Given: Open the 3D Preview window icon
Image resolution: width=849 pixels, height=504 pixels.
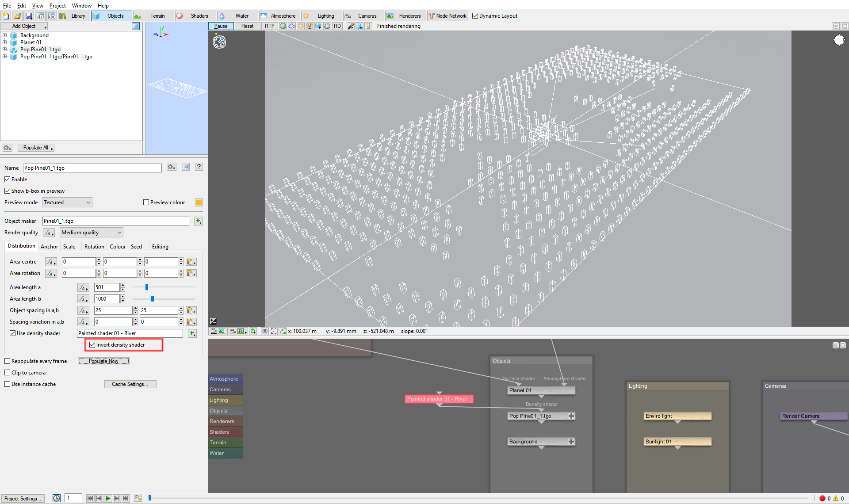Looking at the screenshot, I should point(52,16).
